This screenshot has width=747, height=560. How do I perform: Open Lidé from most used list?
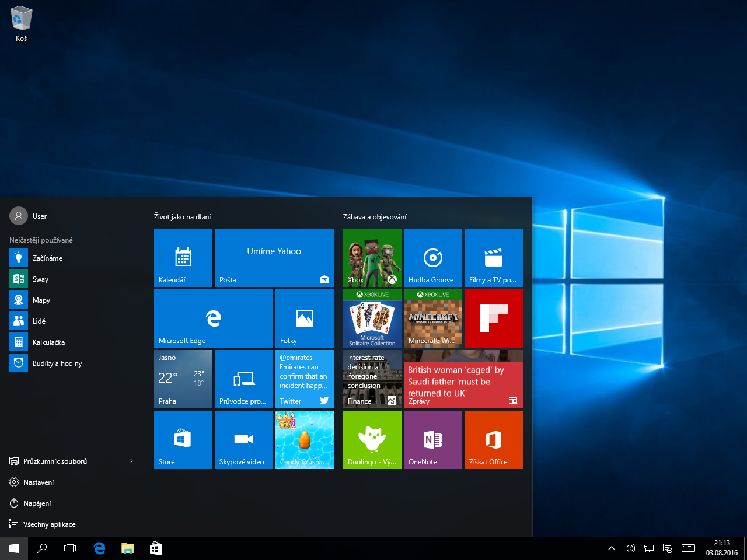coord(72,321)
